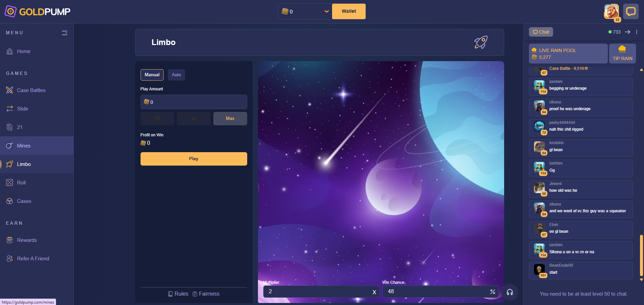The image size is (644, 305).
Task: Click the rain cloud icon above Tip Rain
Action: tap(622, 49)
